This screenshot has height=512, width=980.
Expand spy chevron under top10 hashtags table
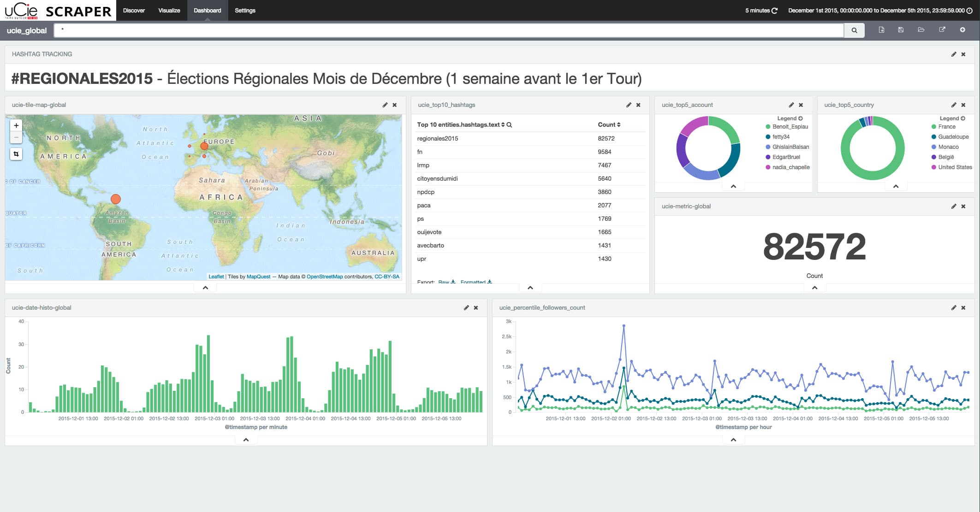pos(530,288)
